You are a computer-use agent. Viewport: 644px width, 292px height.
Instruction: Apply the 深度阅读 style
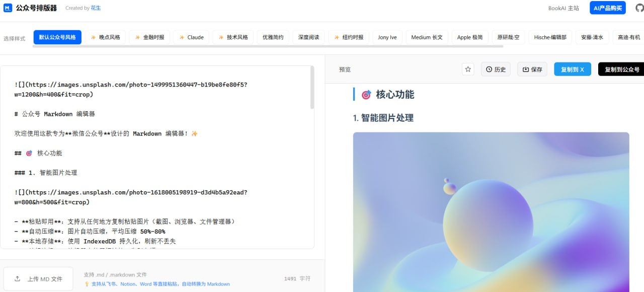[x=309, y=37]
